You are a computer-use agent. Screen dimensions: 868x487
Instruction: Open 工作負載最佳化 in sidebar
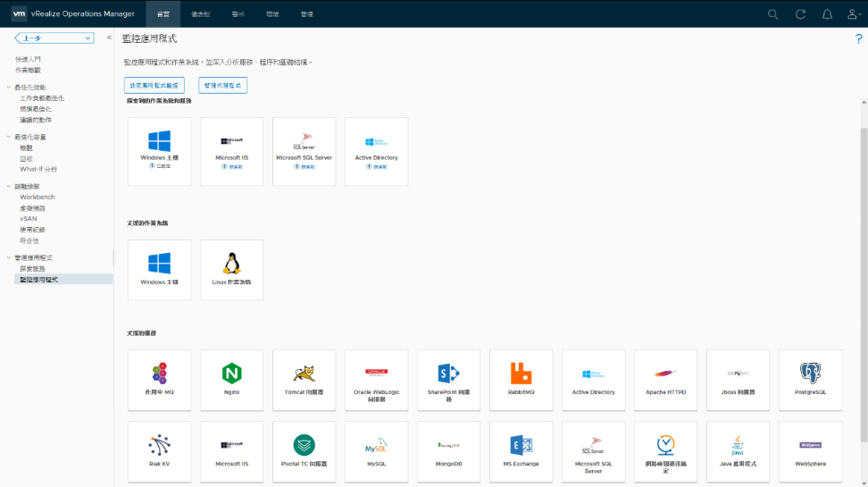coord(42,98)
